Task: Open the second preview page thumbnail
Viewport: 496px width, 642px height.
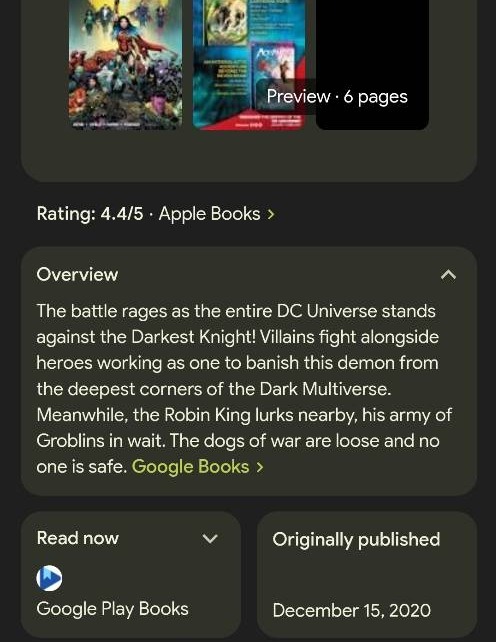Action: point(249,63)
